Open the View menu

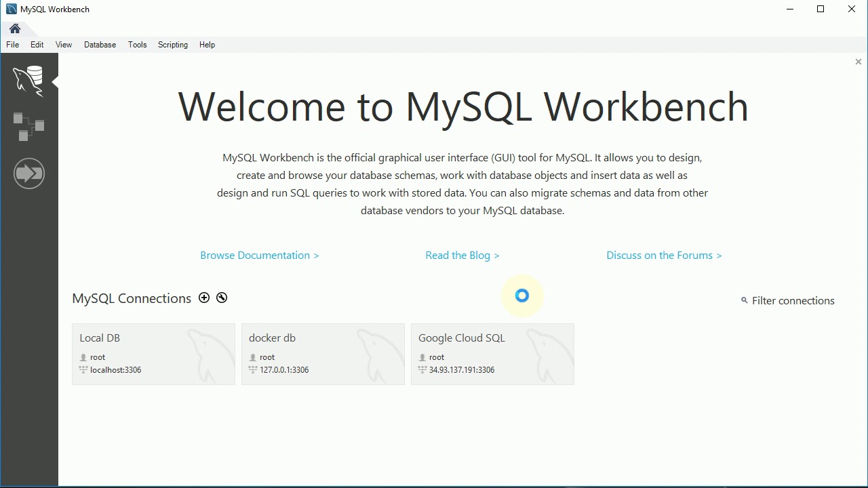(64, 45)
